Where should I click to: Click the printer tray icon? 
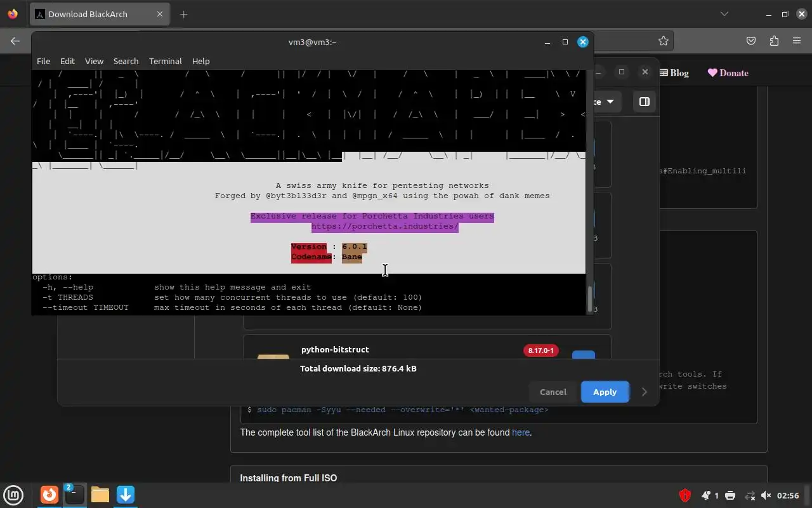pyautogui.click(x=730, y=495)
